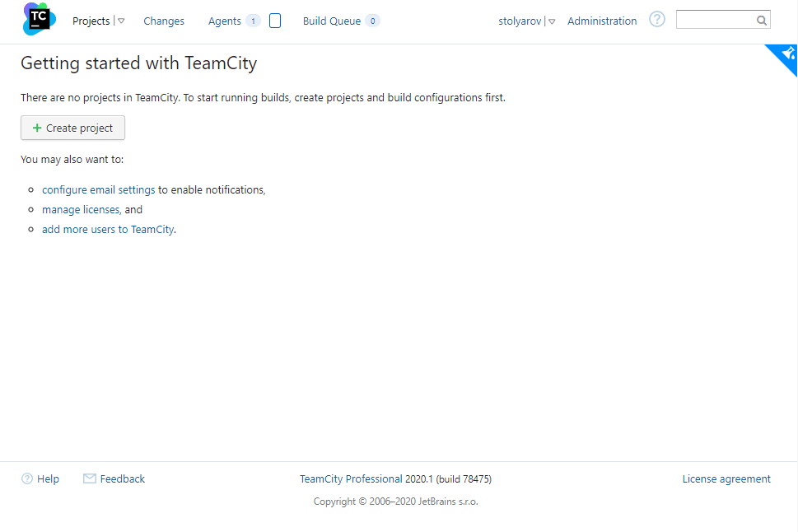Click the agents status box icon
The image size is (798, 532).
pyautogui.click(x=275, y=21)
